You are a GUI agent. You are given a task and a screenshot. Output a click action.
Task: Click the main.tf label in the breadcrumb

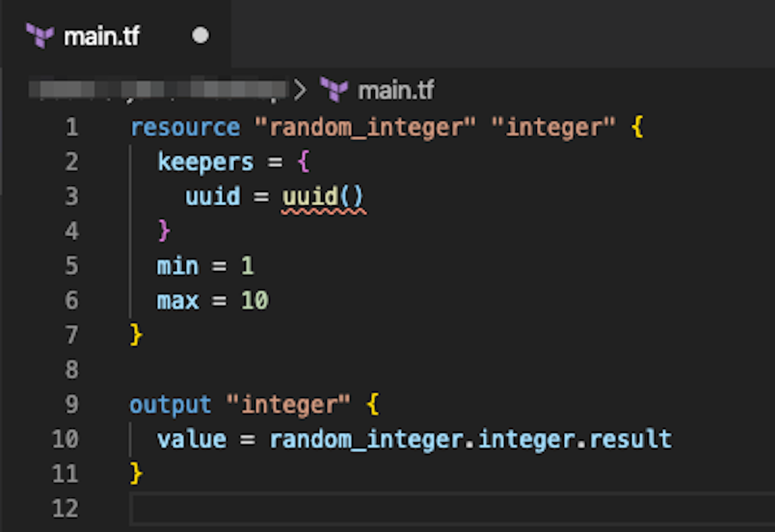pos(396,90)
